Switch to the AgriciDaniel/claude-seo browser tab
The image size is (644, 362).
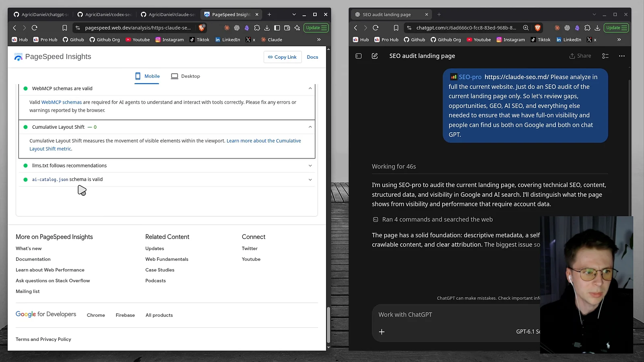(x=168, y=14)
